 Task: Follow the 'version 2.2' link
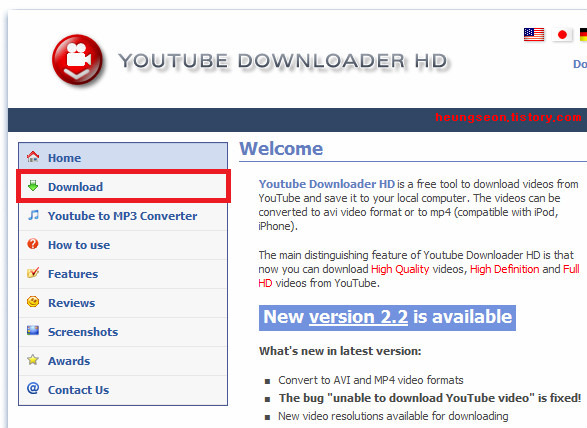point(358,317)
